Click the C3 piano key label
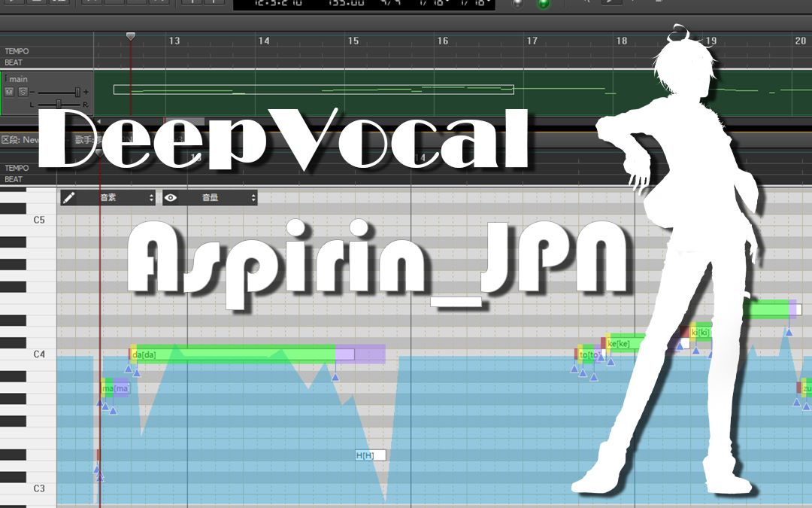812x508 pixels. (39, 488)
